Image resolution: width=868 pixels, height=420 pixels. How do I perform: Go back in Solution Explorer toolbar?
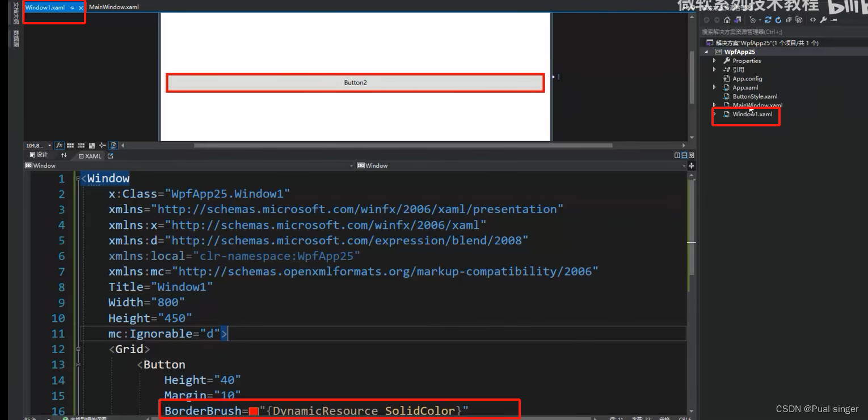[x=707, y=20]
